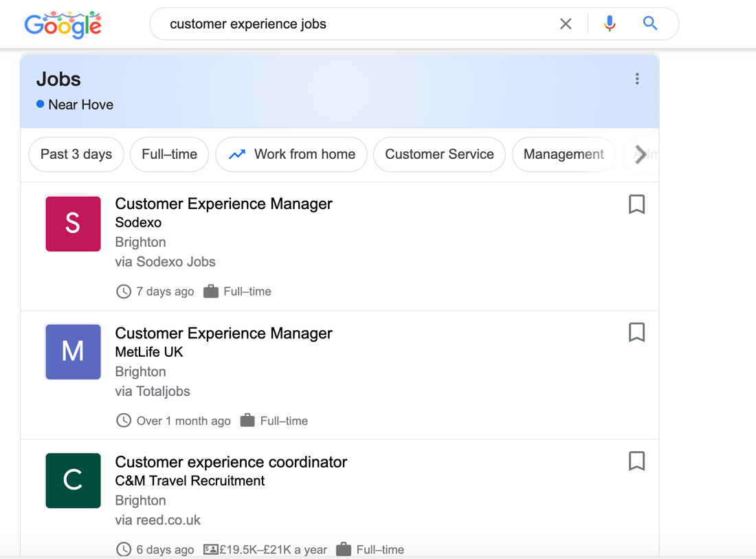Open the Jobs panel three-dot menu

click(637, 78)
